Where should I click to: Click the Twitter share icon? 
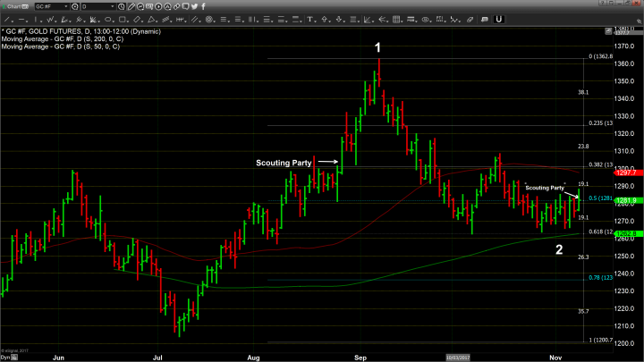pos(193,5)
